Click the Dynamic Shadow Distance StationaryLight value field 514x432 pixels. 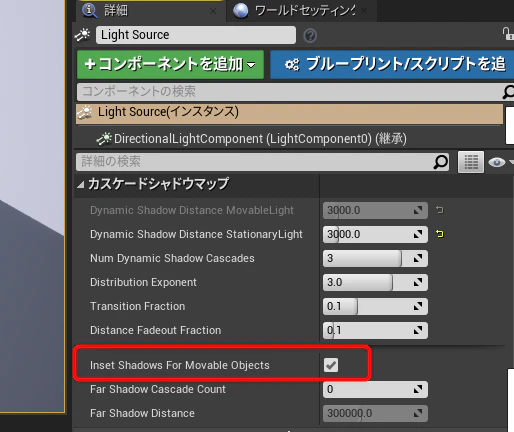click(375, 234)
